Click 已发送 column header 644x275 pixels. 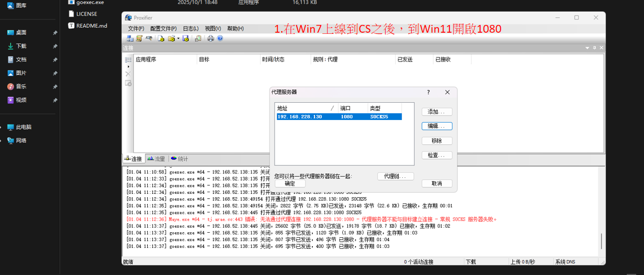(x=414, y=59)
